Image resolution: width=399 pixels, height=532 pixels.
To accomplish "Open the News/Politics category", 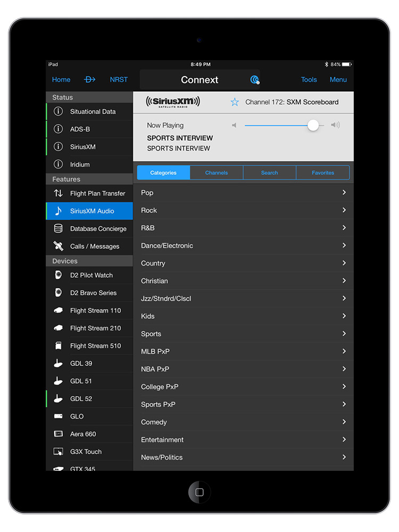I will pos(243,458).
